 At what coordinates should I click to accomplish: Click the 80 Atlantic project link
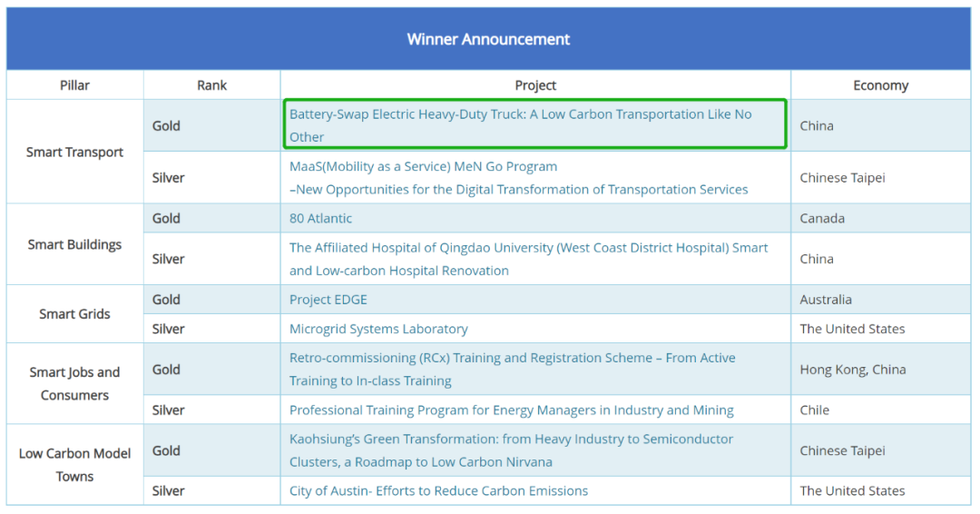(x=320, y=219)
